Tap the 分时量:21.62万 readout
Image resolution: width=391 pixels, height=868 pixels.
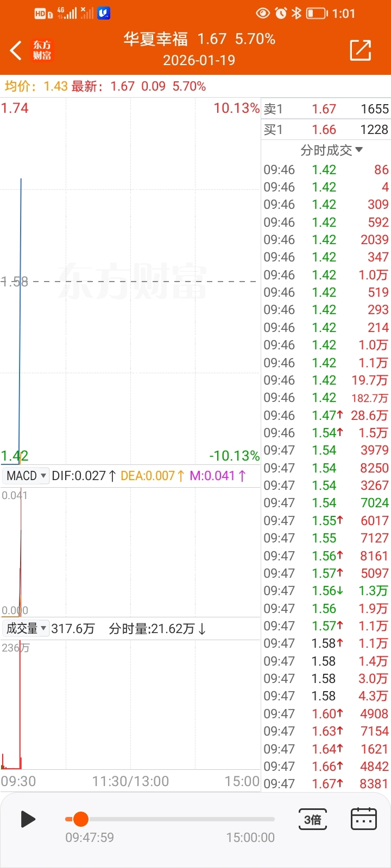coord(157,629)
